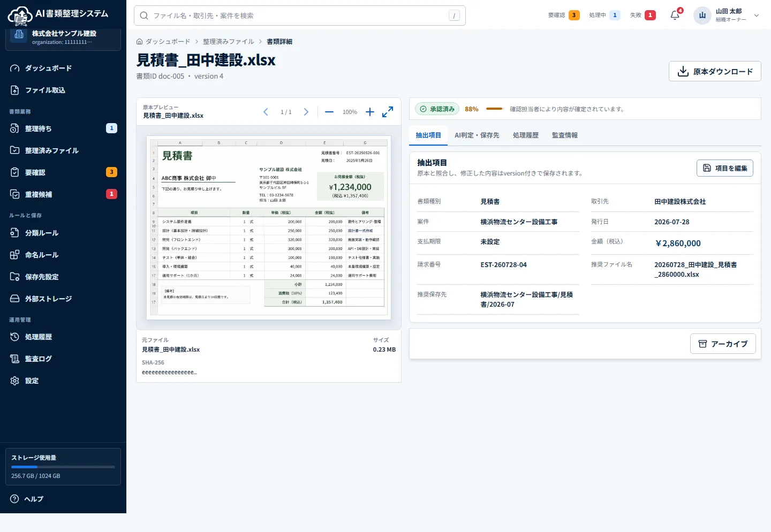
Task: Zoom in the document preview
Action: pyautogui.click(x=370, y=112)
